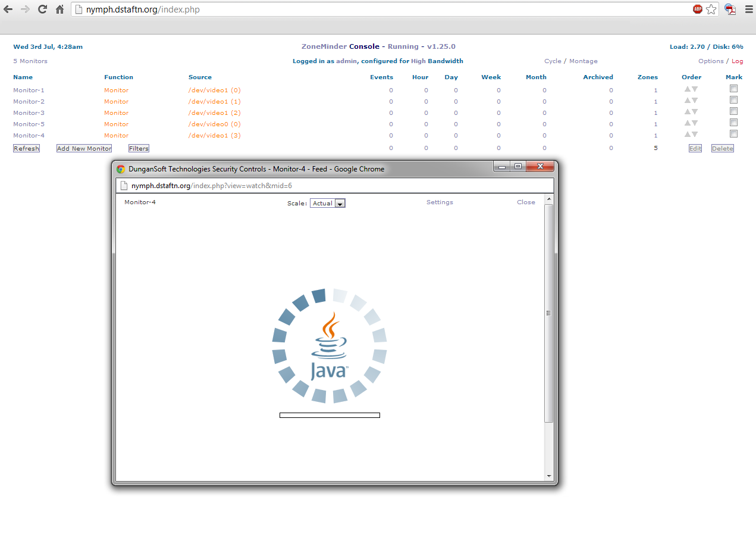Viewport: 756px width, 537px height.
Task: Click the PDF extension icon in toolbar
Action: pos(730,9)
